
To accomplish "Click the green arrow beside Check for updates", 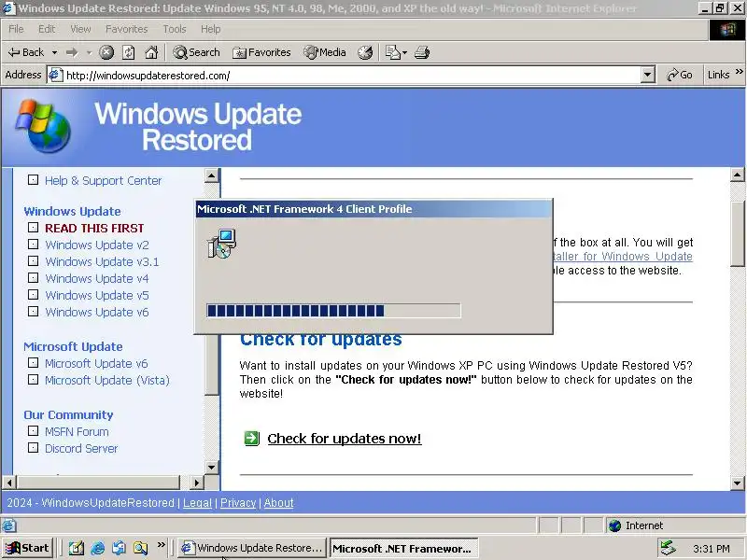I will 251,438.
